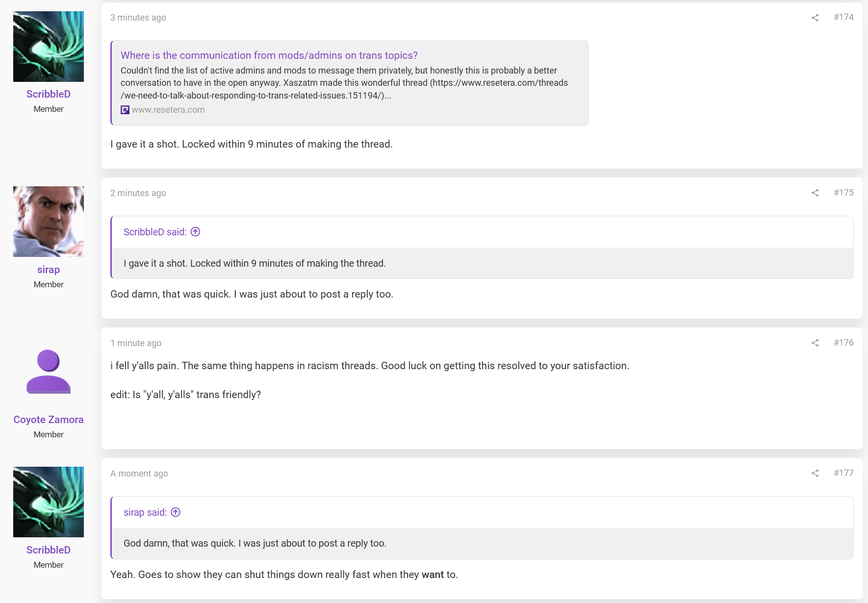Open ScribbleD username in top post
The width and height of the screenshot is (868, 603).
point(49,94)
